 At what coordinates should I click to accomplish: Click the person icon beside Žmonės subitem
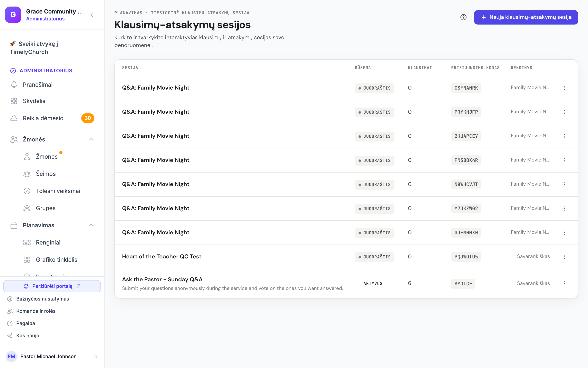27,156
